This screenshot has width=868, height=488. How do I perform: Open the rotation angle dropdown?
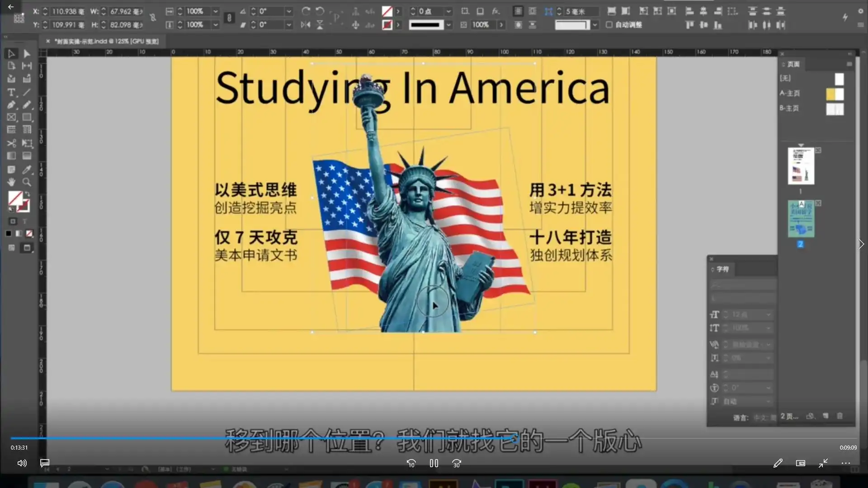(289, 11)
